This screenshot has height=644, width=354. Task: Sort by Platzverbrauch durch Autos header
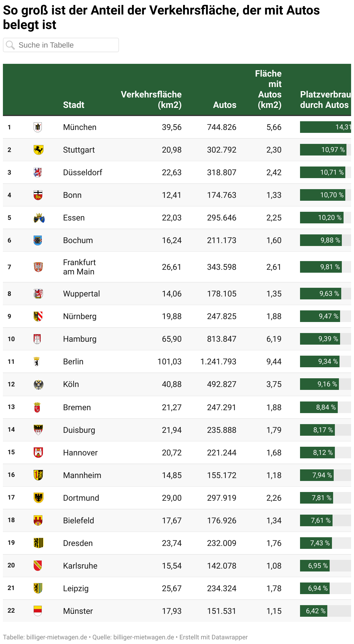point(325,100)
